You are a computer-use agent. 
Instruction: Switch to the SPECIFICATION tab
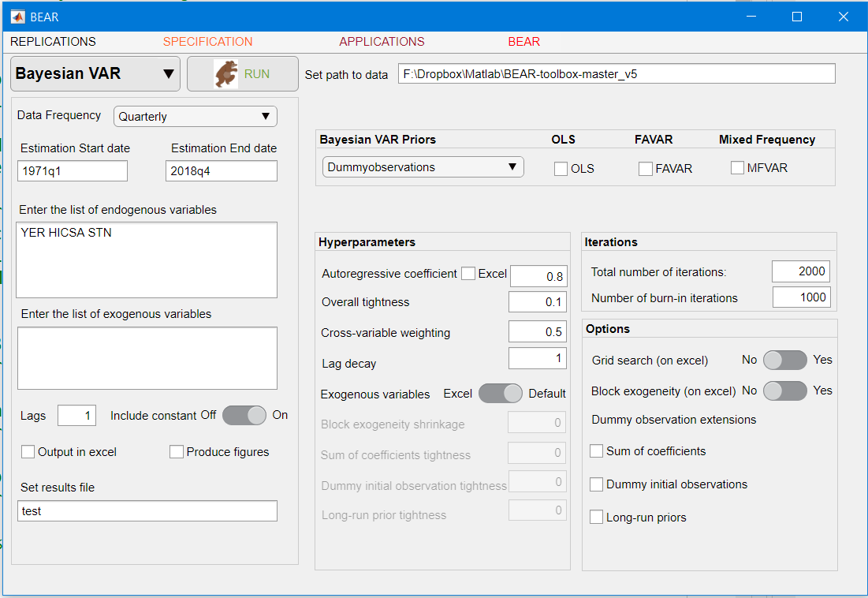[207, 42]
